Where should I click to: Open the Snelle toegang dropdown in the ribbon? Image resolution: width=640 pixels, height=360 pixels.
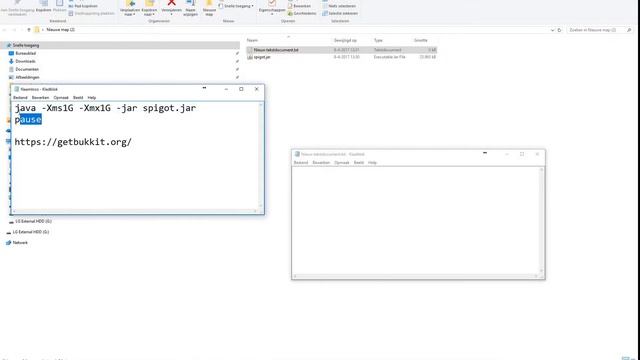pyautogui.click(x=236, y=6)
